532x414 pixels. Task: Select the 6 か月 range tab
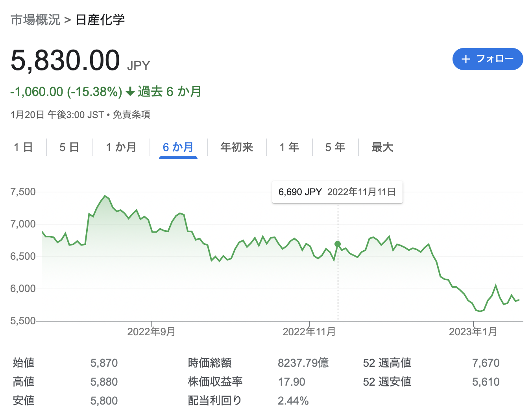pyautogui.click(x=178, y=147)
